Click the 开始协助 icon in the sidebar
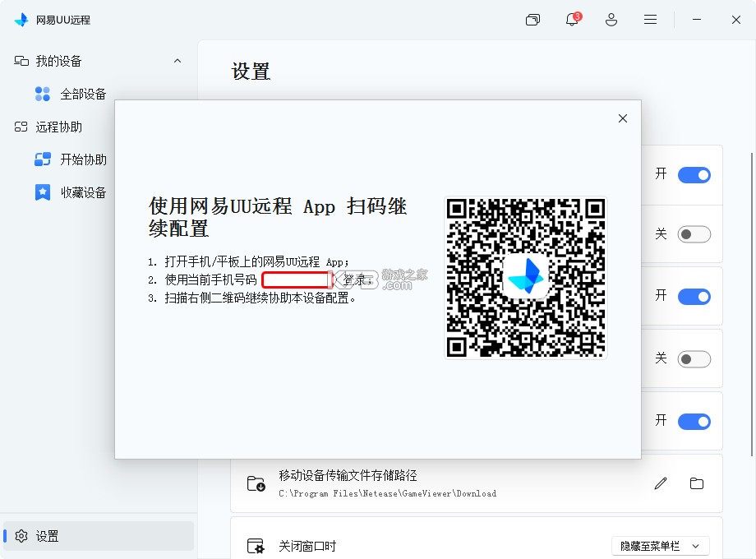 pos(43,159)
